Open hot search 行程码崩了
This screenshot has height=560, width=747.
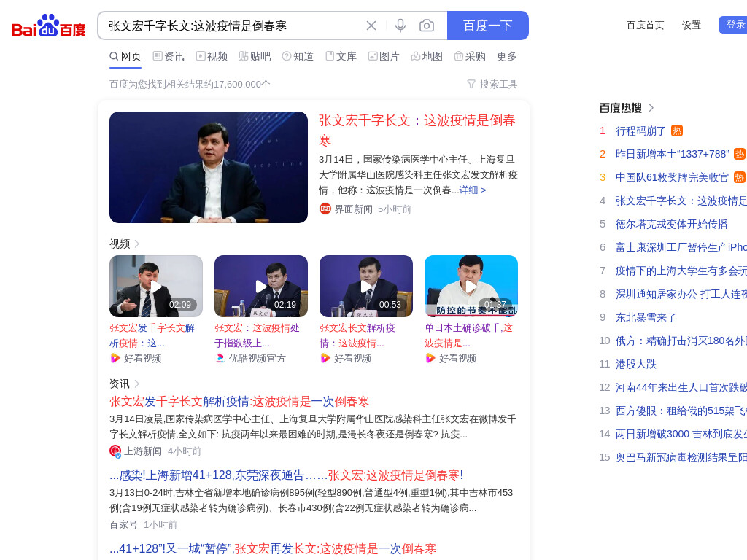click(x=640, y=131)
